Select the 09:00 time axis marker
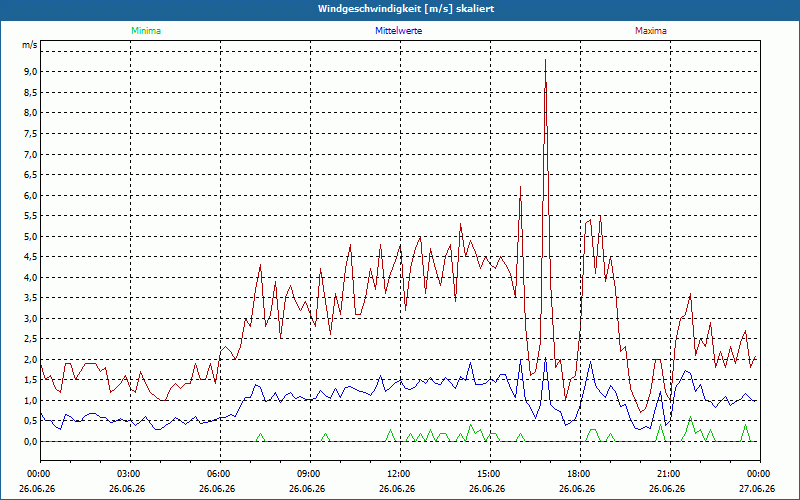The height and width of the screenshot is (500, 800). 310,474
